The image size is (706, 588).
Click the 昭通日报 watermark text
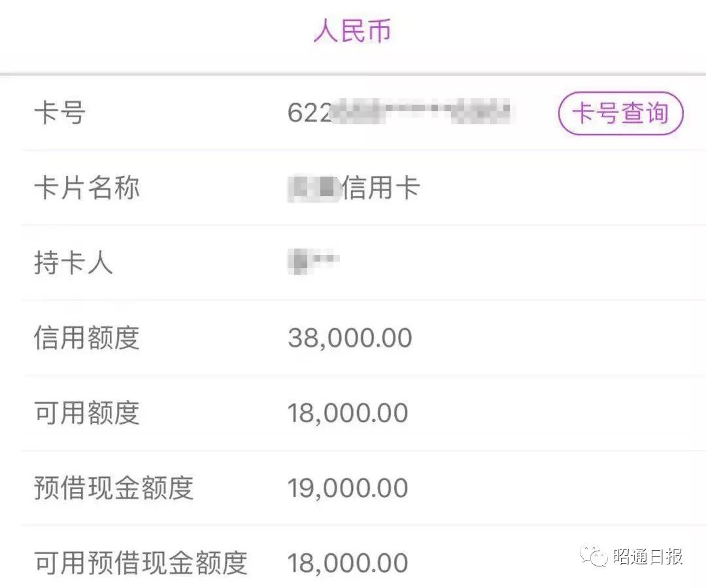[x=647, y=557]
